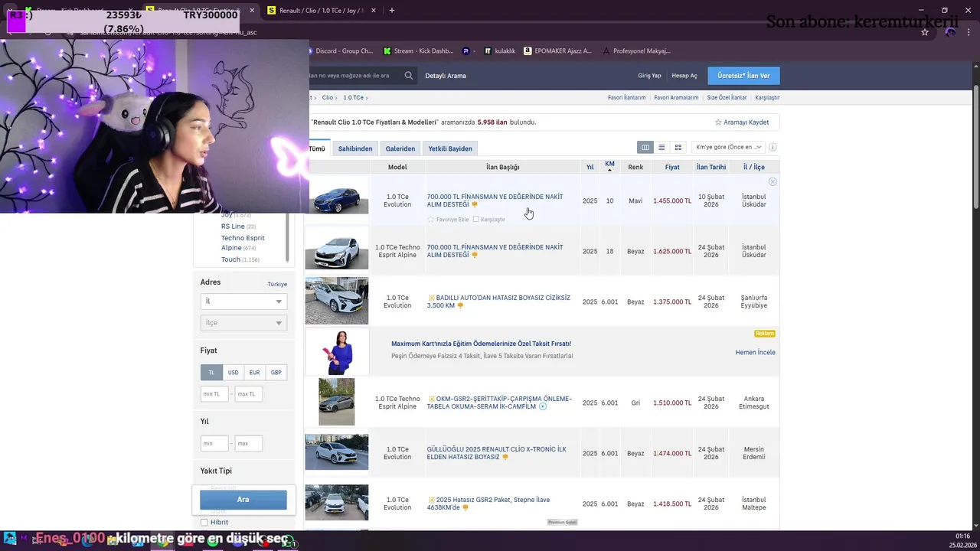Click Favoriye Ekle star on first listing
Viewport: 980px width, 551px height.
click(x=448, y=220)
